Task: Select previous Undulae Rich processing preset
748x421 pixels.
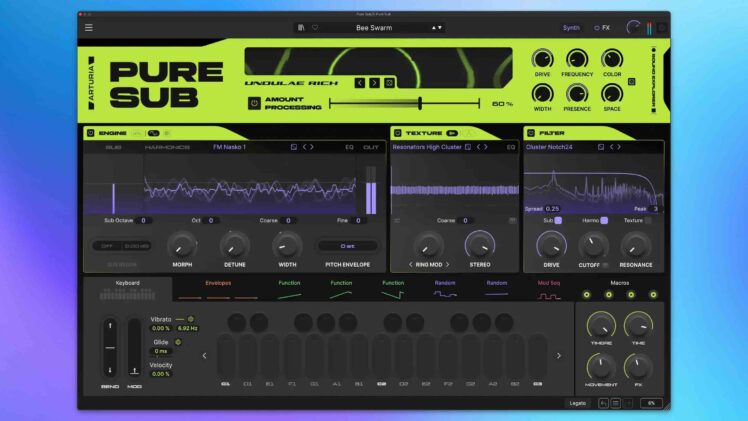Action: [x=360, y=83]
